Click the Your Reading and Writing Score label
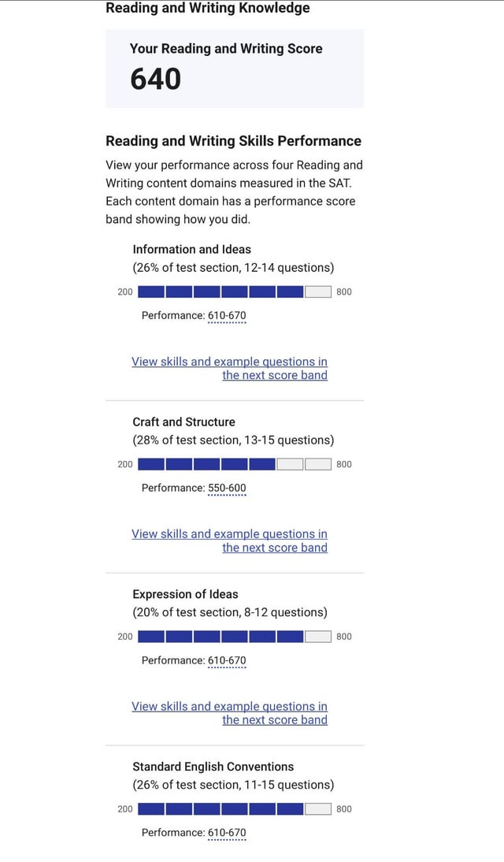Image resolution: width=504 pixels, height=862 pixels. 226,49
